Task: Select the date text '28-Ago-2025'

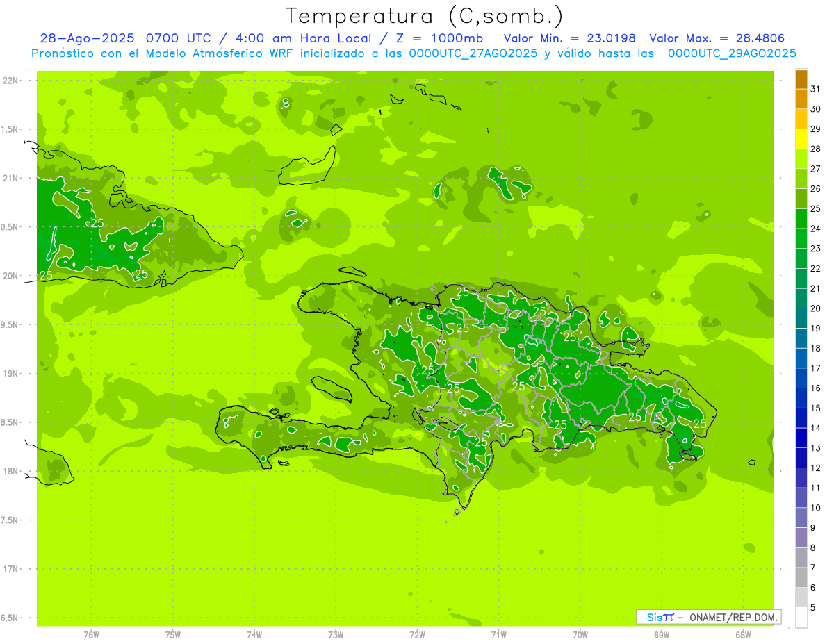Action: 88,38
